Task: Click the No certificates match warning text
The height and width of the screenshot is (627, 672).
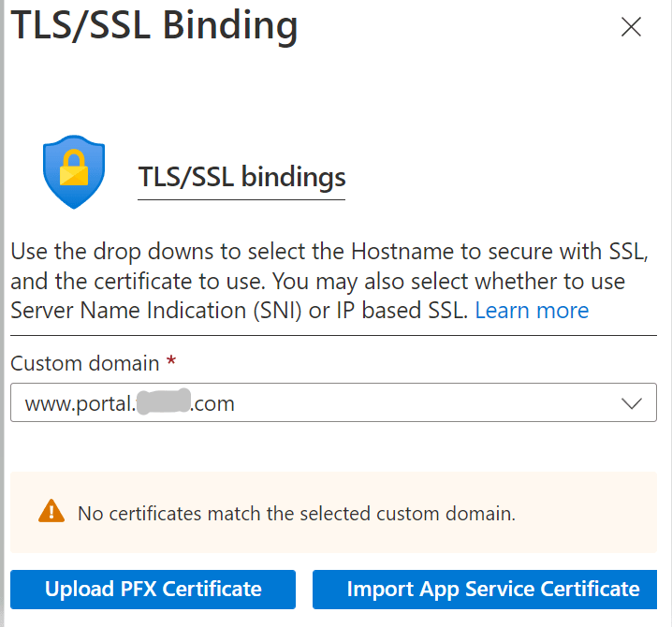Action: click(297, 513)
